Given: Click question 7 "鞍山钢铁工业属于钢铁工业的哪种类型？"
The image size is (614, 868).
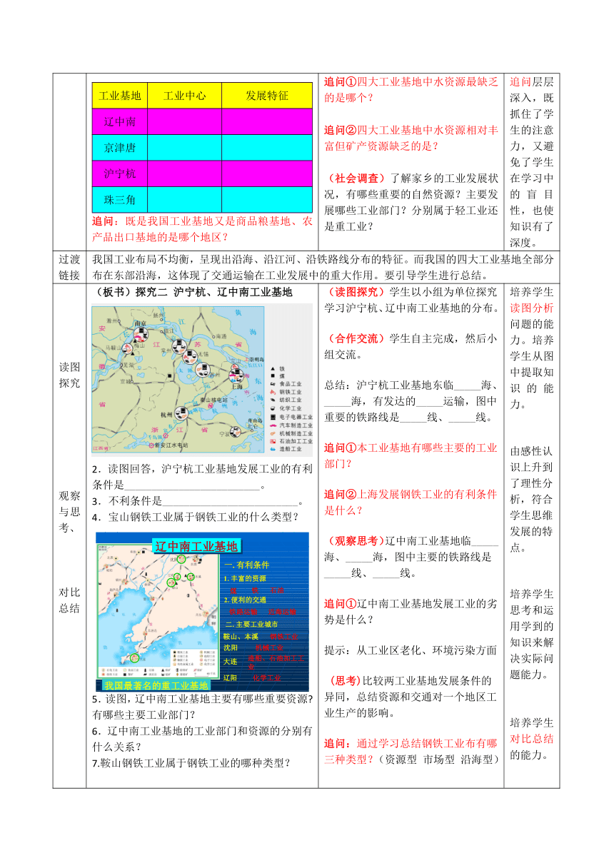Looking at the screenshot, I should pyautogui.click(x=191, y=762).
